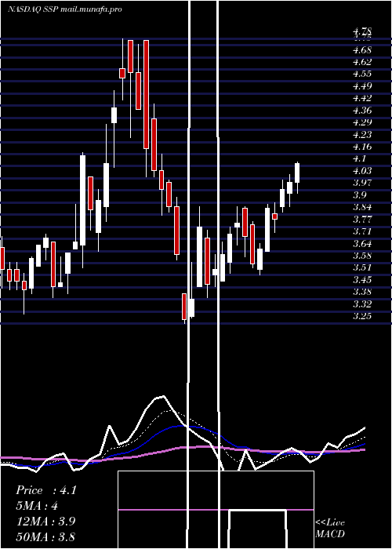Click the 3.25 price axis label
This screenshot has width=392, height=549.
(362, 316)
